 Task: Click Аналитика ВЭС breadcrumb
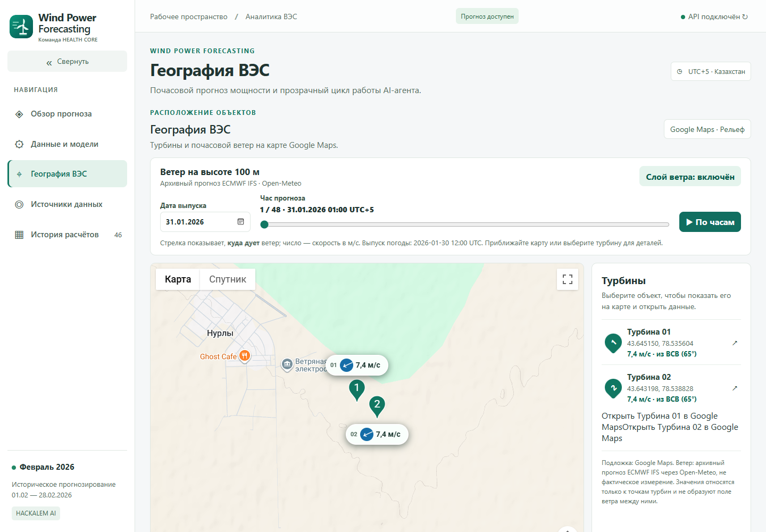[x=271, y=16]
